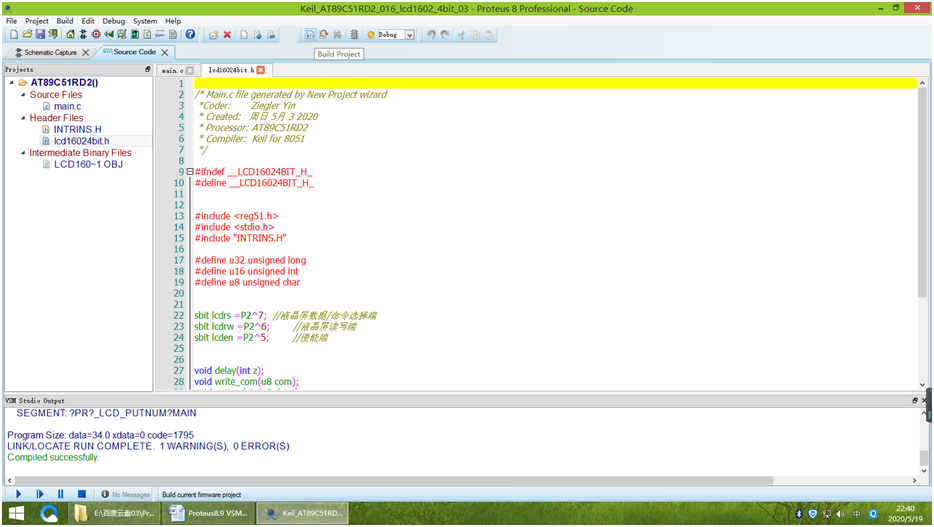Fold the #ifndef block at line 9
Viewport: 934px width, 527px height.
pos(190,171)
